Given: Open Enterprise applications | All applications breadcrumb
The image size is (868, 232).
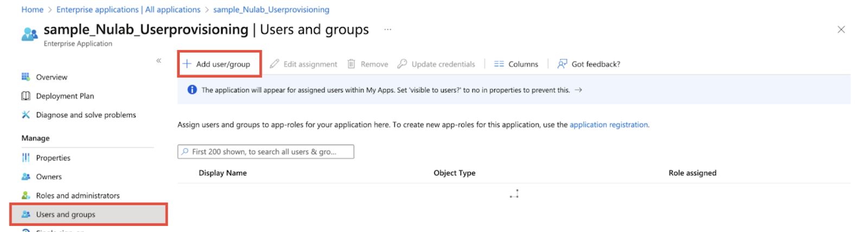Looking at the screenshot, I should point(129,9).
